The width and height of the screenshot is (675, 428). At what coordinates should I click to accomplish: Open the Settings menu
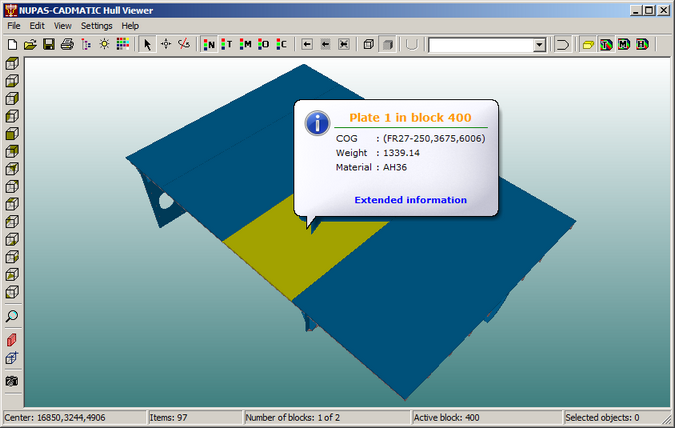tap(96, 26)
